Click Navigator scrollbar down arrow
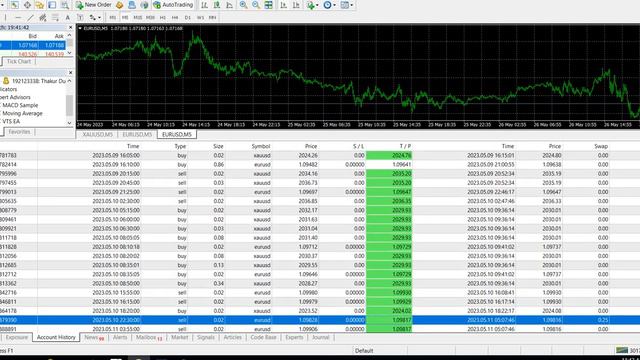 [69, 122]
